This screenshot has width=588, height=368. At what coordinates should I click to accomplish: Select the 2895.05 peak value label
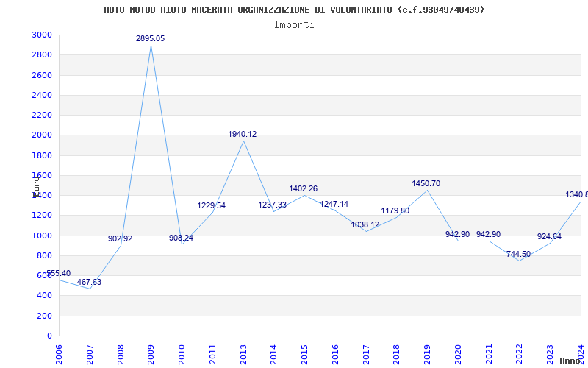tap(150, 38)
